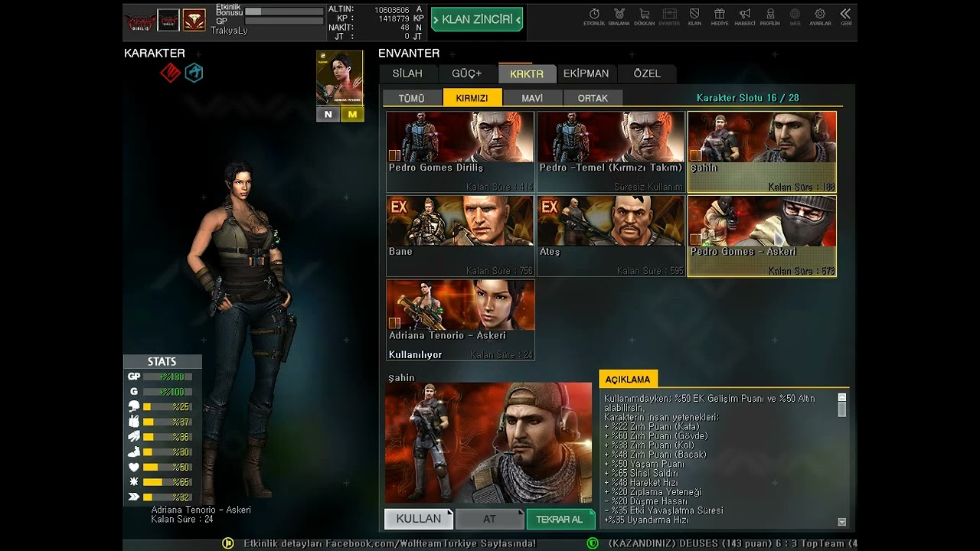Screen dimensions: 980x551
Task: Select the KIRMIZI team filter
Action: 472,98
